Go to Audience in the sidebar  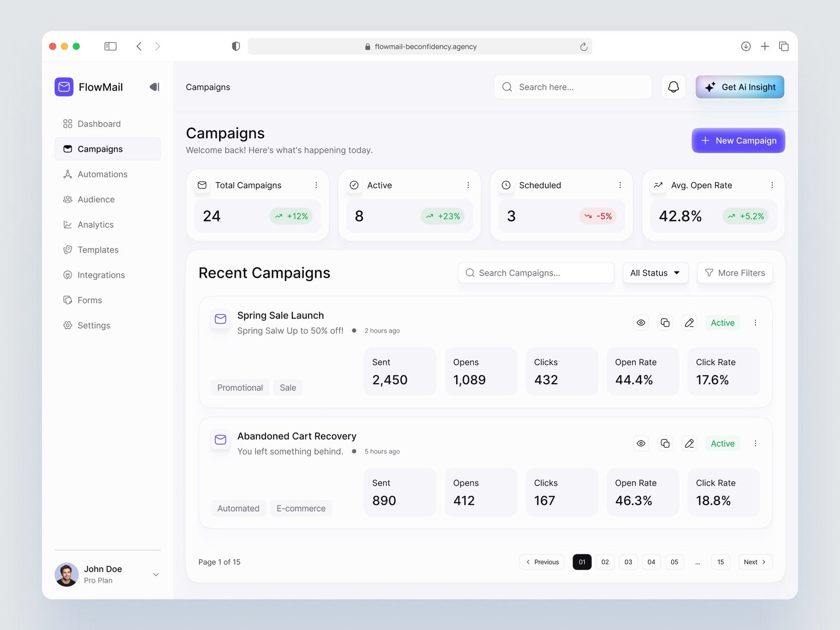(108, 199)
